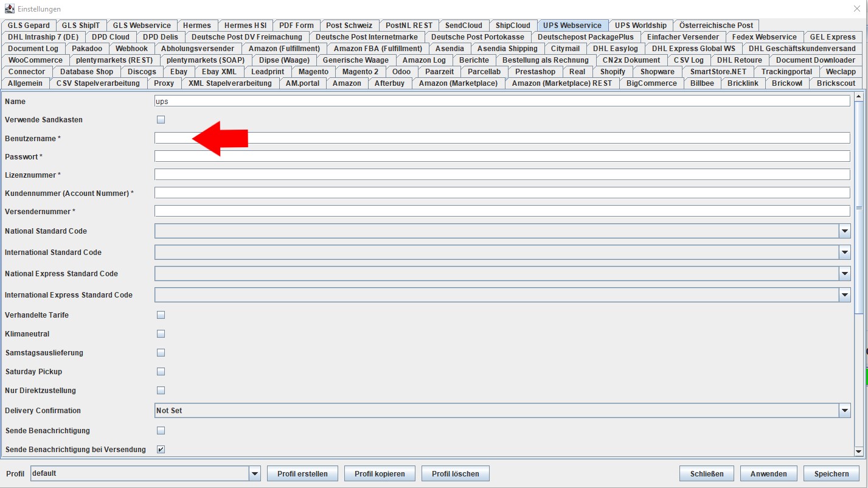868x488 pixels.
Task: Click the Profil kopieren button
Action: [380, 474]
